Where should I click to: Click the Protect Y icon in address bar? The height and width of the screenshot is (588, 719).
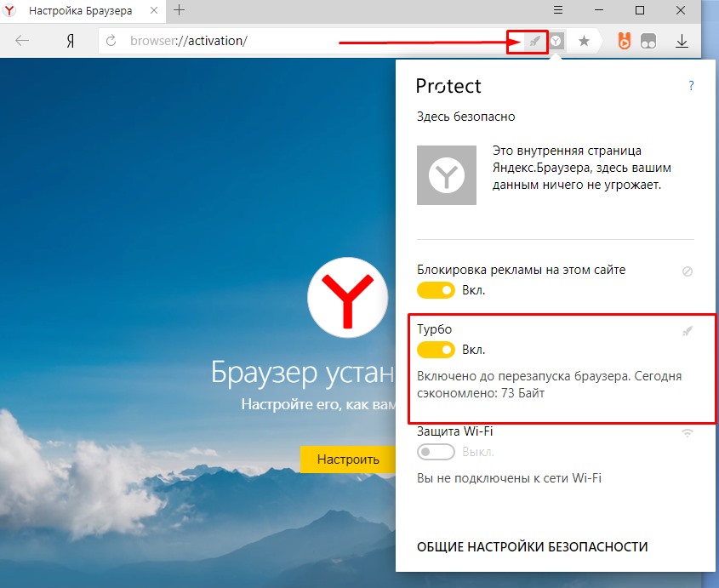(556, 42)
